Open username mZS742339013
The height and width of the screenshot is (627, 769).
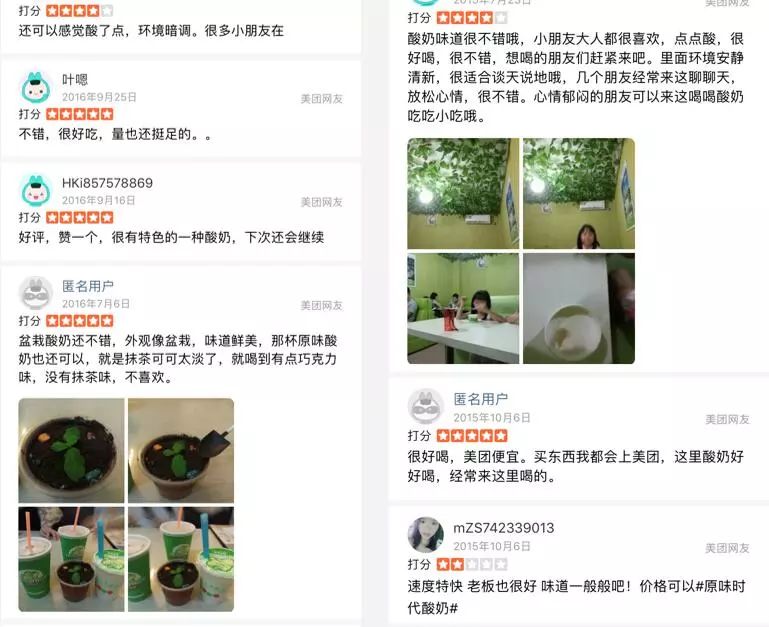[504, 528]
